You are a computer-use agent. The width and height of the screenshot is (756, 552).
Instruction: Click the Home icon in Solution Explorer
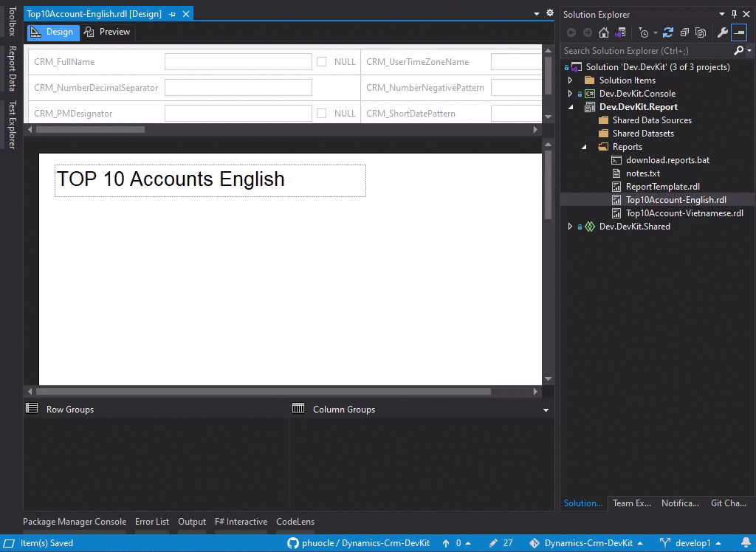click(x=602, y=33)
